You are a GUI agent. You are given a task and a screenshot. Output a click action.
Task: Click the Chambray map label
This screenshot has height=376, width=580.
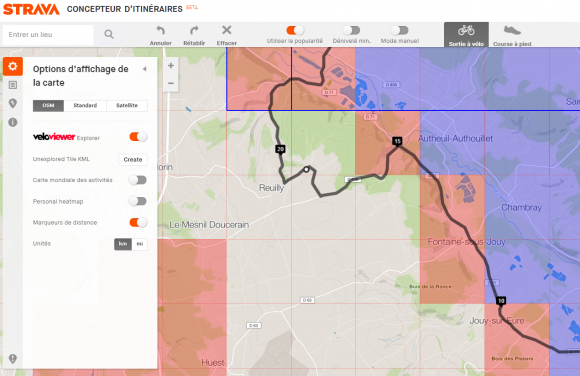(521, 208)
